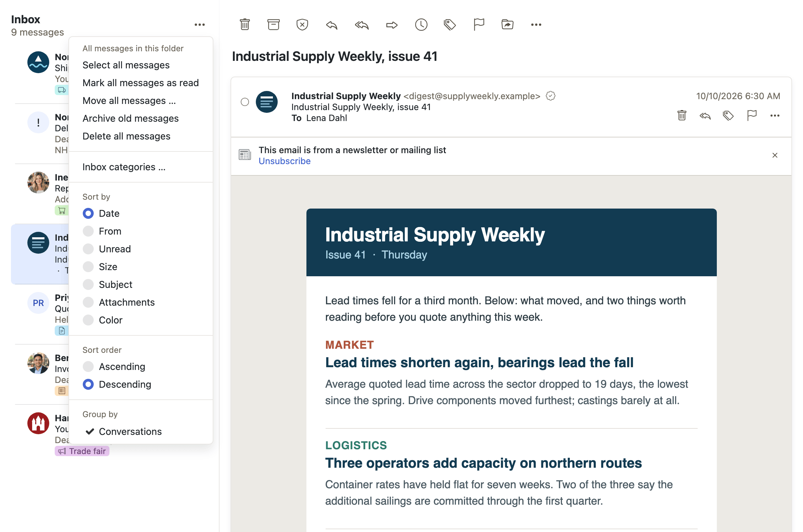The image size is (803, 532).
Task: Click the Move to folder icon in toolbar
Action: (507, 25)
